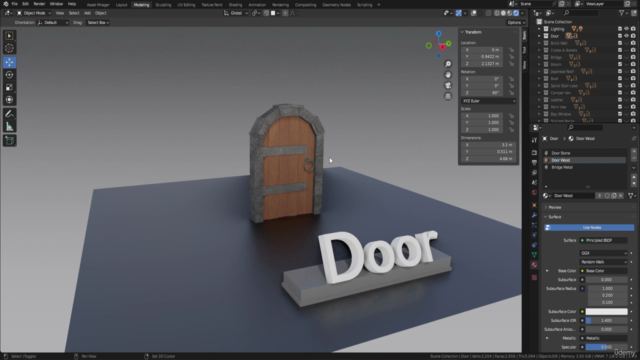Toggle Lighting collection eye visibility

[627, 29]
